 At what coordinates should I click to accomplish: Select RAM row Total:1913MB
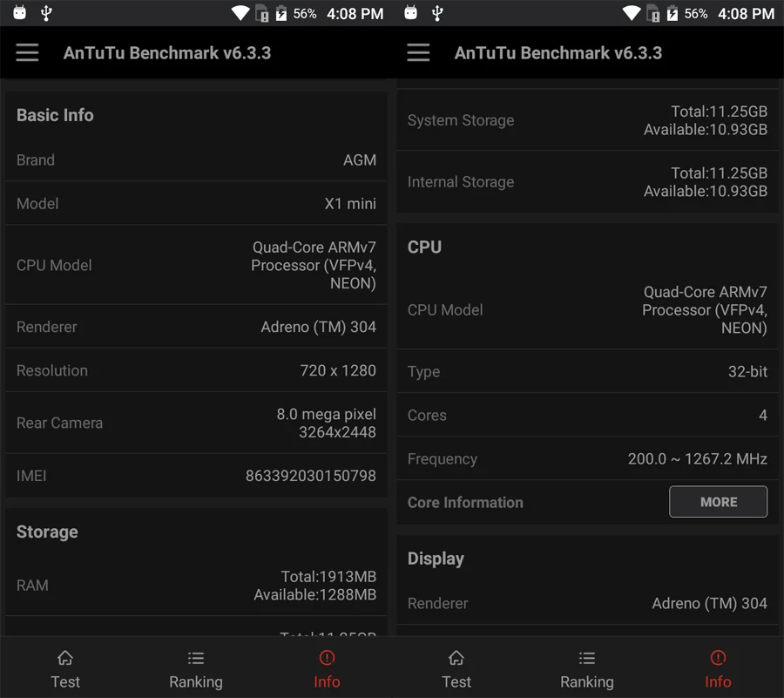pyautogui.click(x=196, y=586)
